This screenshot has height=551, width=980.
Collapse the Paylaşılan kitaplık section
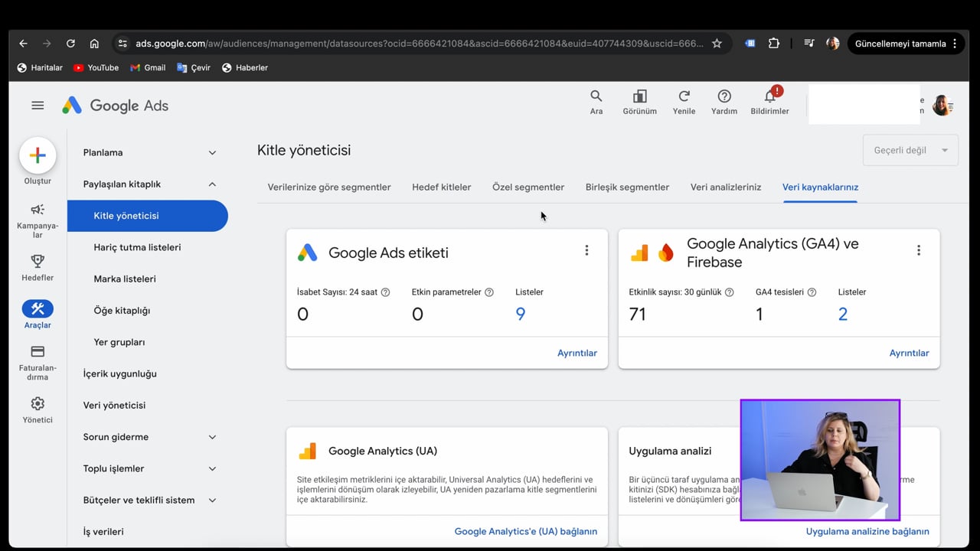coord(212,184)
